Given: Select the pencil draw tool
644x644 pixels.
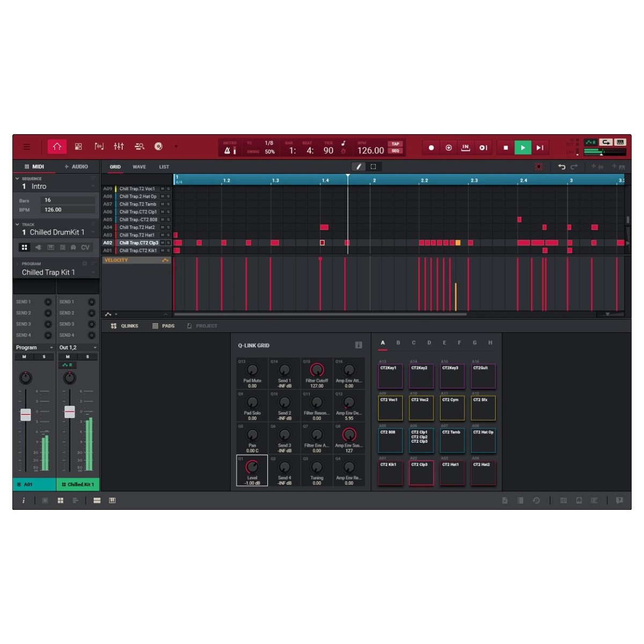Looking at the screenshot, I should point(359,167).
